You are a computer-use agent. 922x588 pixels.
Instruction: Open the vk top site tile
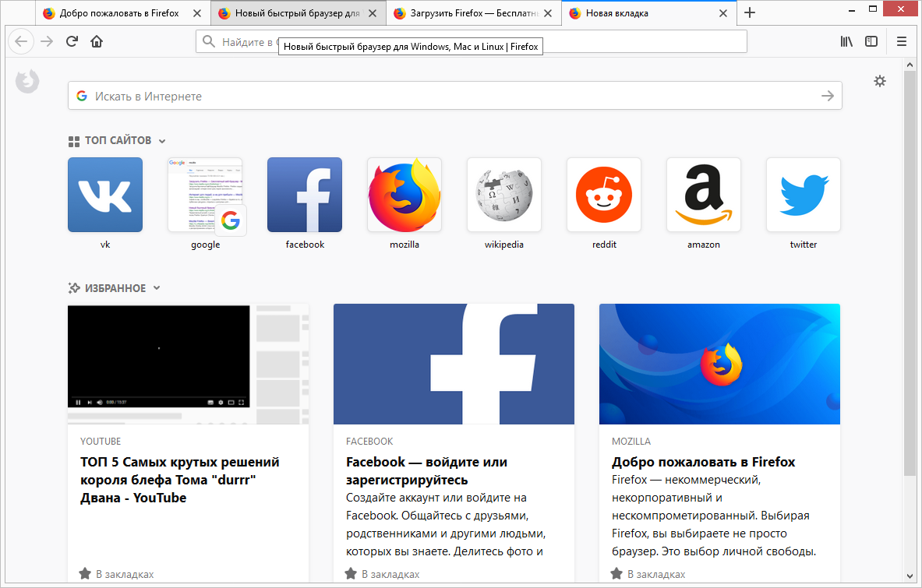[105, 195]
